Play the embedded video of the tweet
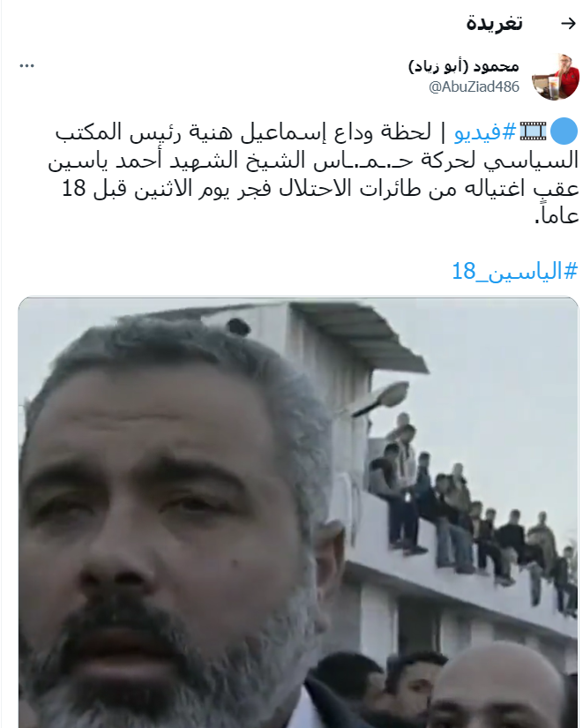The image size is (583, 728). [298, 512]
